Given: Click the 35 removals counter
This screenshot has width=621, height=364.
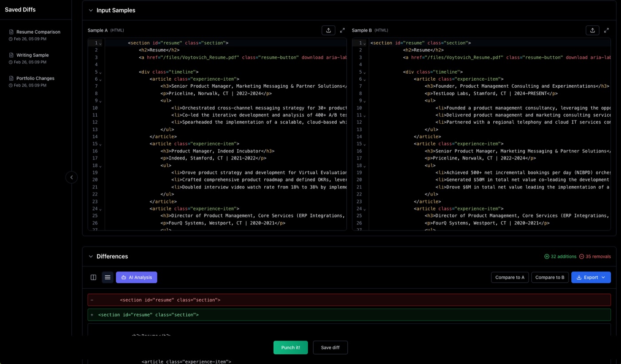Looking at the screenshot, I should (x=595, y=256).
